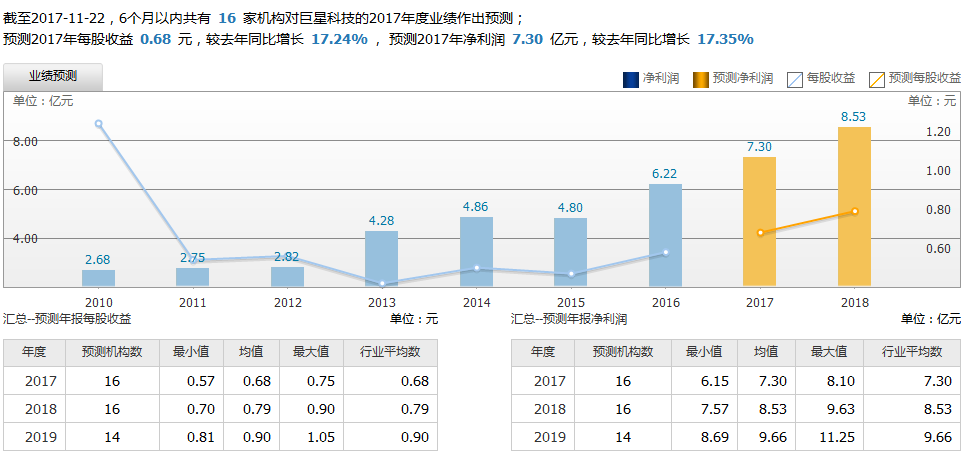Click 行业平均数 header in EPS table

pyautogui.click(x=390, y=352)
